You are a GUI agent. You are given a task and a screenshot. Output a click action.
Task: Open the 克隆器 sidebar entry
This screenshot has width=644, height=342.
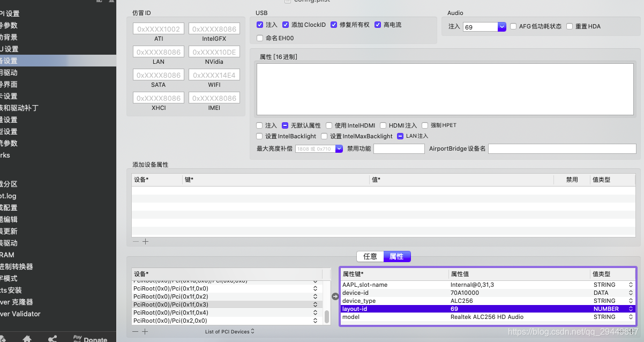[x=17, y=302]
